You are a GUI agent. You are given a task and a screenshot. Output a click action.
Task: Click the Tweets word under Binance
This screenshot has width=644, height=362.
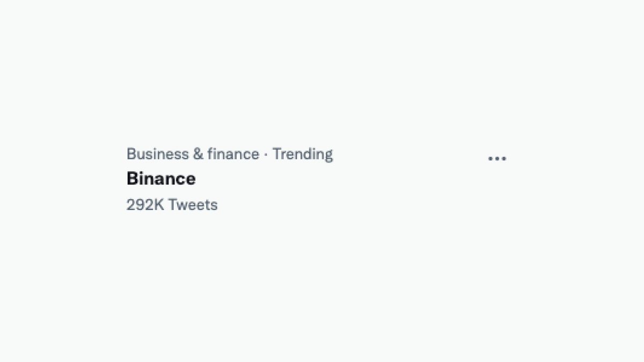[193, 205]
